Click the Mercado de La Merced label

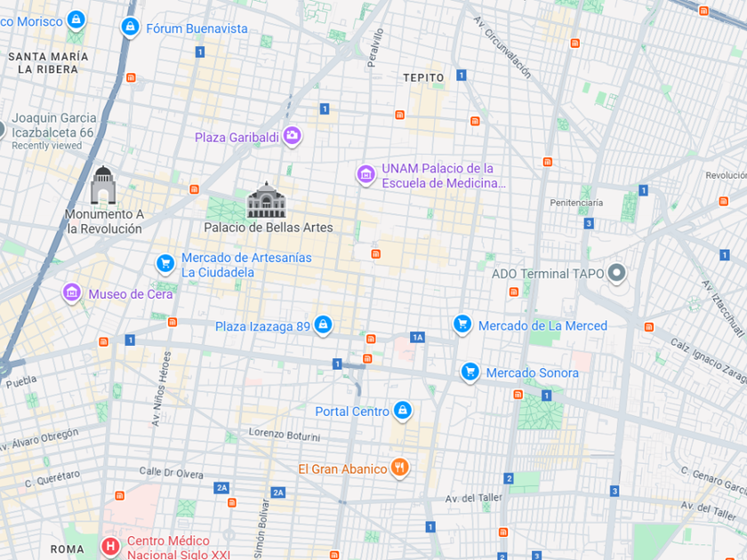542,325
